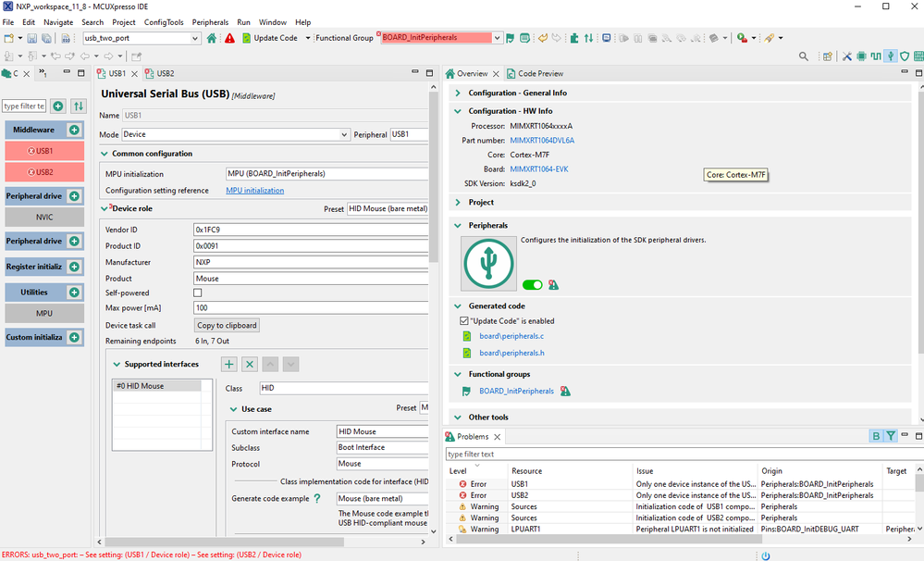Open the ConfigTools menu
This screenshot has width=924, height=561.
point(164,22)
